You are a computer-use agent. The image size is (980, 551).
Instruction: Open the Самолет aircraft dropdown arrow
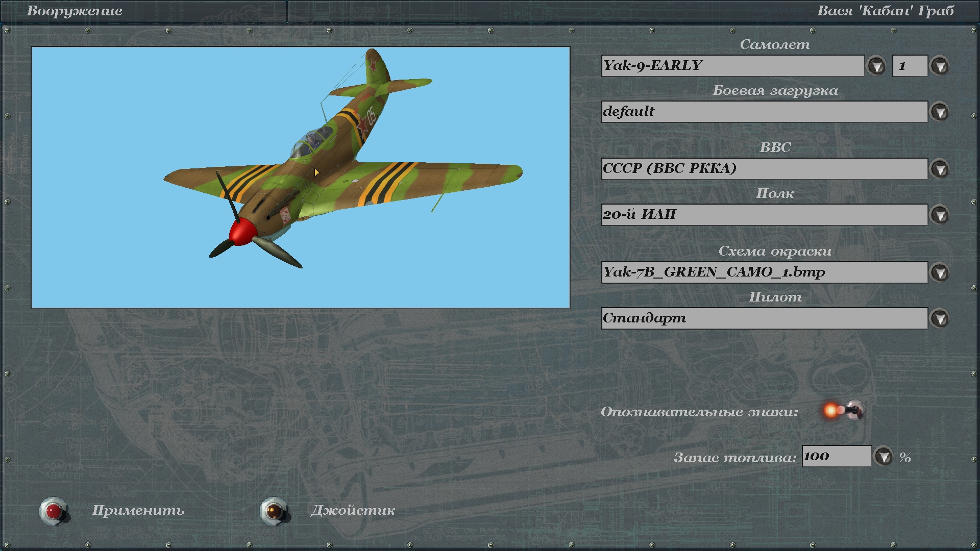pyautogui.click(x=876, y=66)
